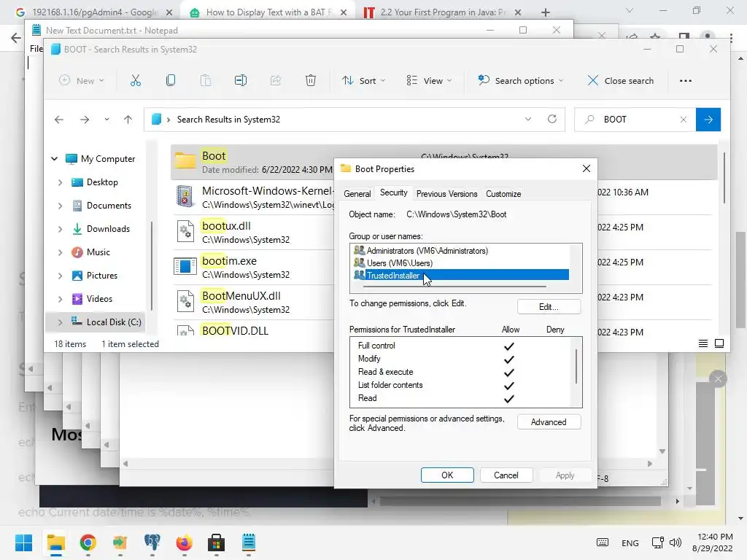Click the Paste clipboard icon in Explorer toolbar

tap(205, 80)
